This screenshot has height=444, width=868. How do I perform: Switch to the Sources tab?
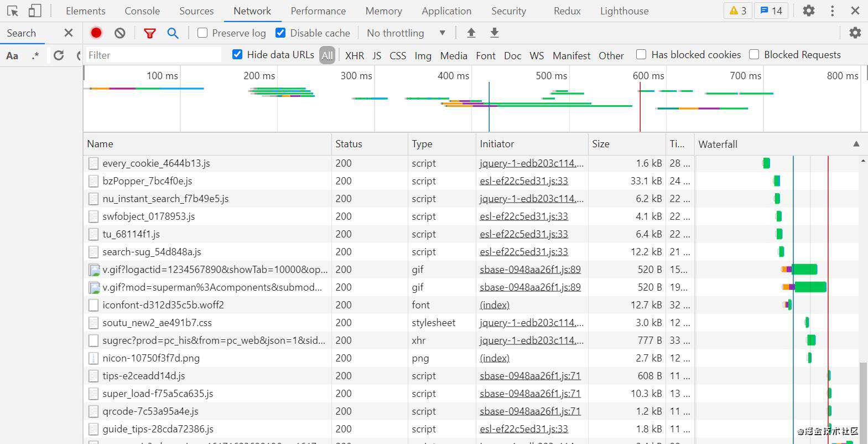click(x=196, y=11)
